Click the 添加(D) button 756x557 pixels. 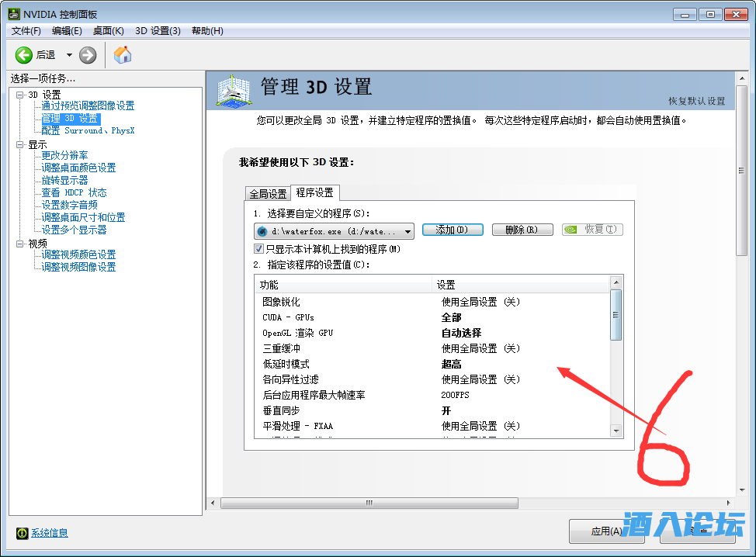[453, 230]
